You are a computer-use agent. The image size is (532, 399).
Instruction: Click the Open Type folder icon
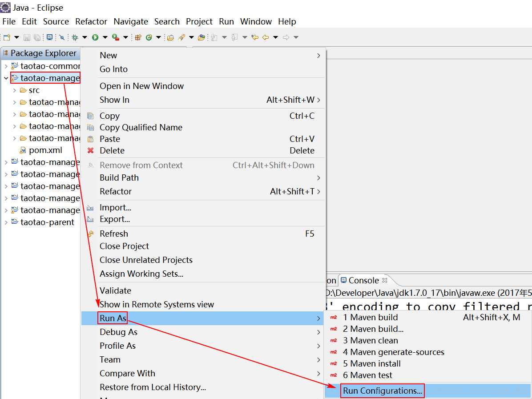[171, 37]
